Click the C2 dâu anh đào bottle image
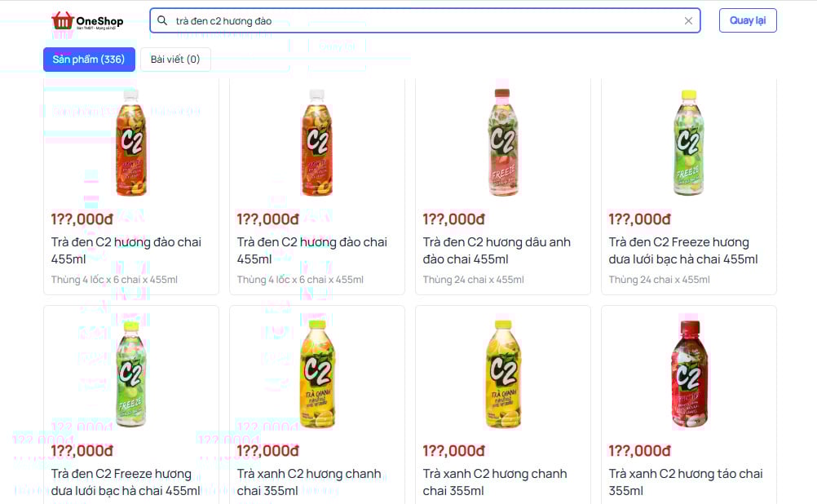The height and width of the screenshot is (504, 817). (503, 143)
